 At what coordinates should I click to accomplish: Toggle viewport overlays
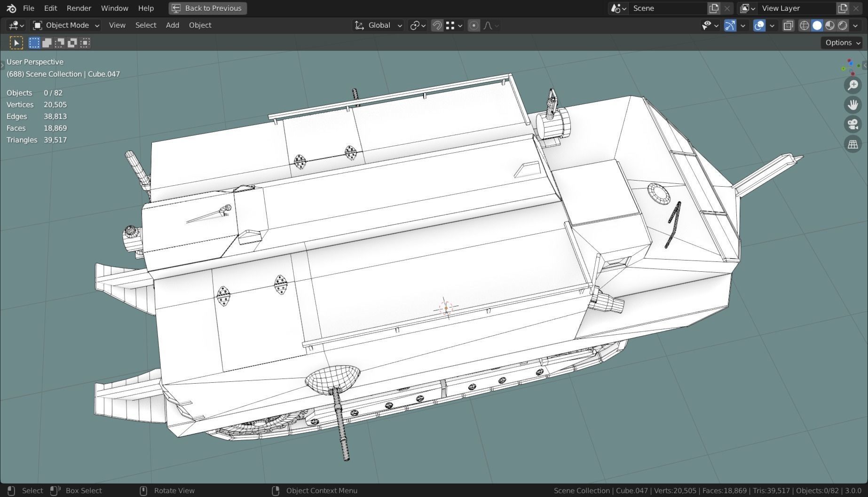point(759,25)
